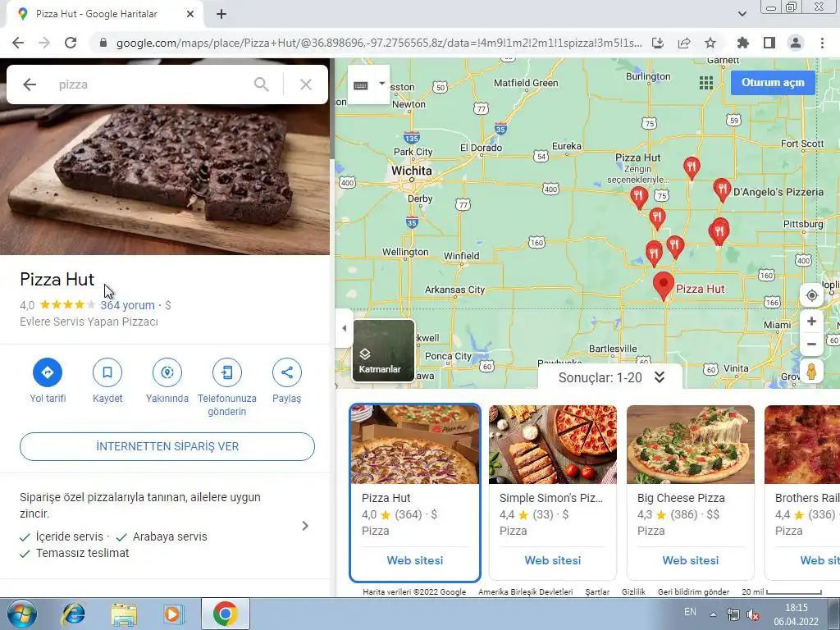The height and width of the screenshot is (630, 840).
Task: Open the Katmanlar layers tile
Action: point(383,351)
